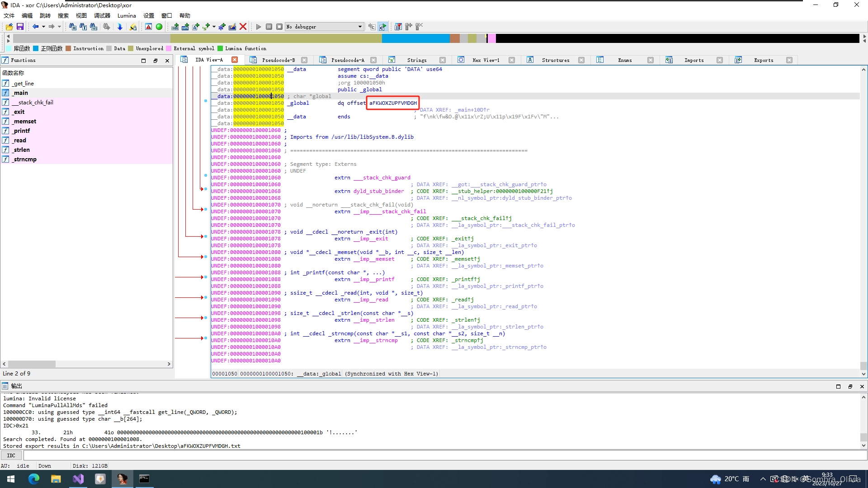868x488 pixels.
Task: Open the Lumina menu
Action: tap(126, 15)
